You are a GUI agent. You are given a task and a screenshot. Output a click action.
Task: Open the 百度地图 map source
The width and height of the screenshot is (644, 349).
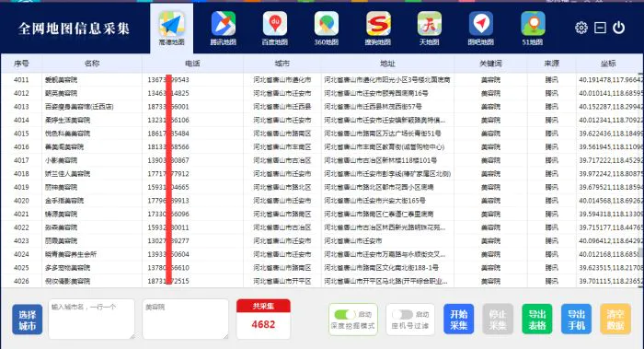point(275,24)
